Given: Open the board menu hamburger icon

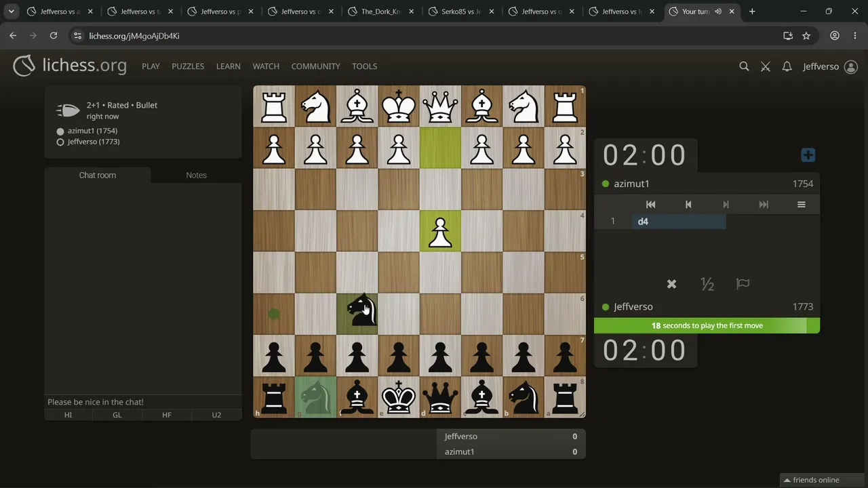Looking at the screenshot, I should point(802,205).
